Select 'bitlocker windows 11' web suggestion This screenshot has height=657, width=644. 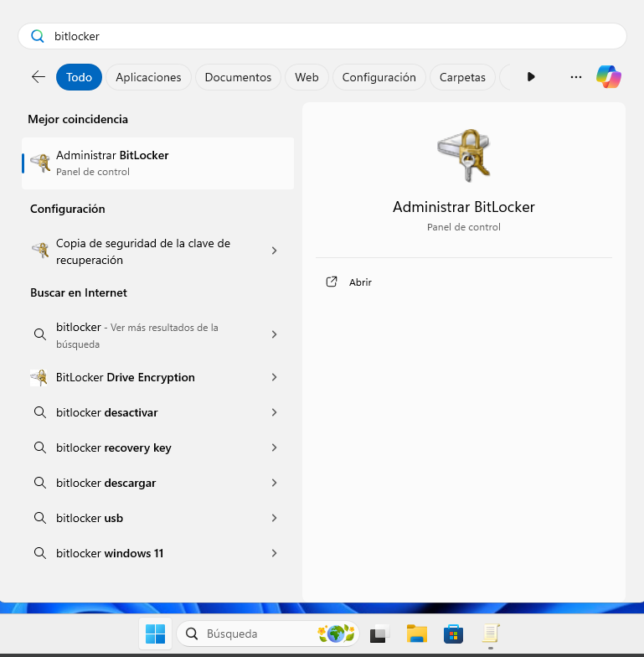[109, 553]
